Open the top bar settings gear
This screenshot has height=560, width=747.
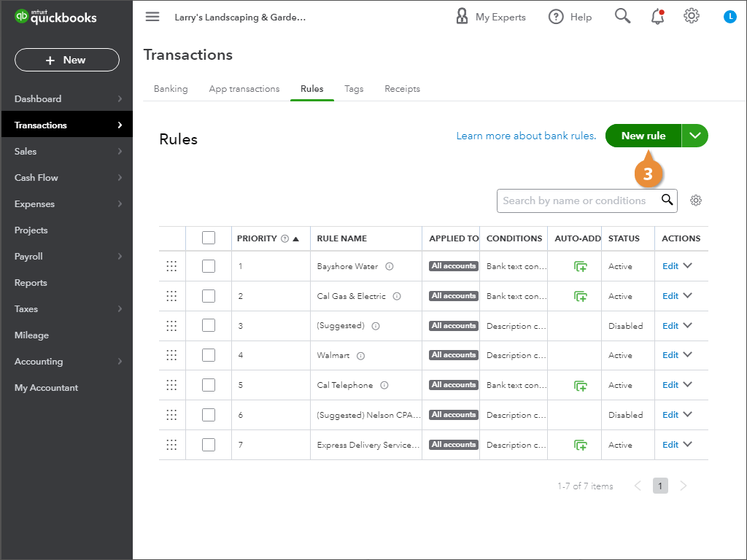tap(692, 16)
